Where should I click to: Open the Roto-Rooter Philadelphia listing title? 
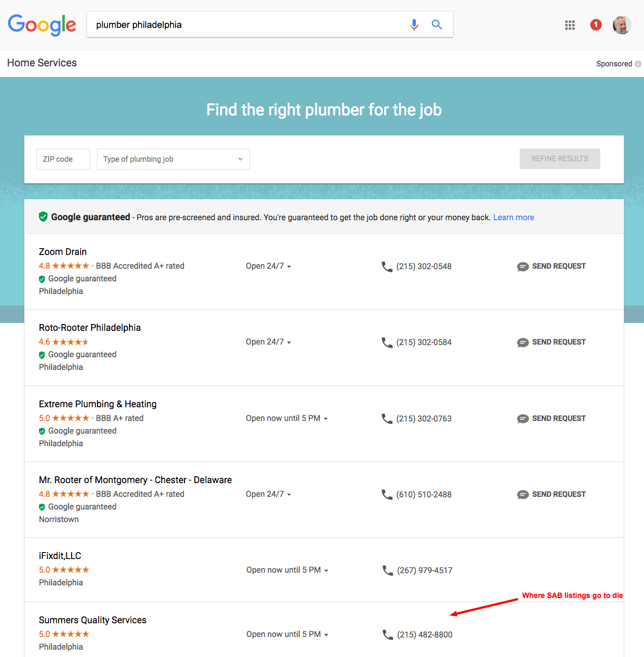tap(90, 328)
